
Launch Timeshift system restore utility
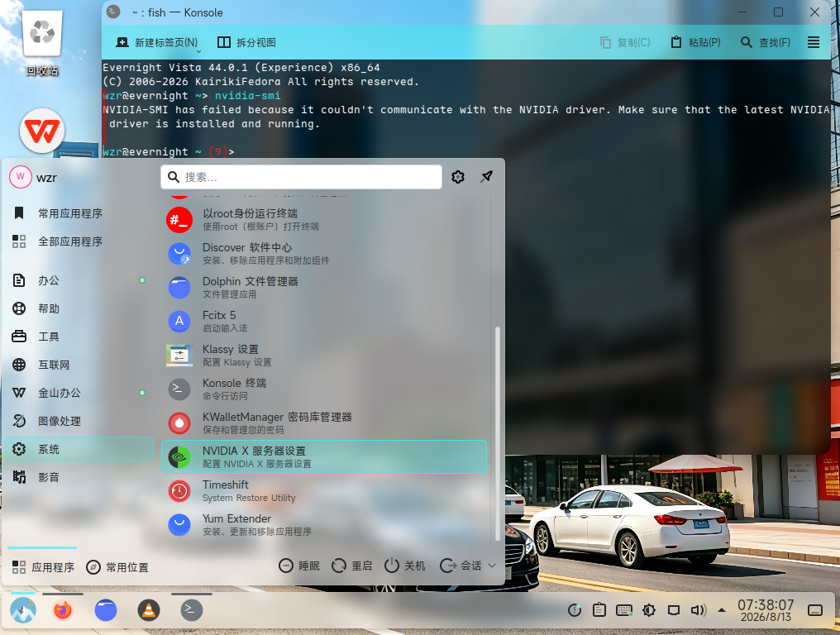click(x=323, y=491)
